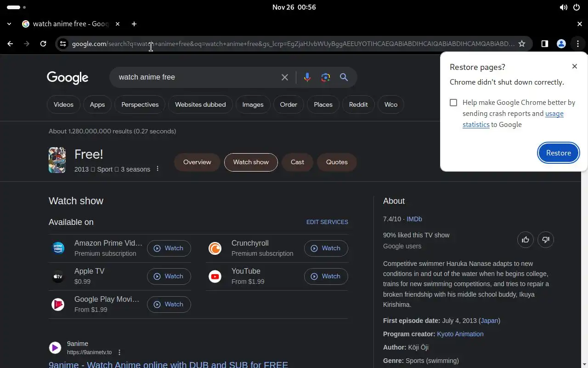Select the Perspectives filter chip
Screen dimensions: 588x368
pyautogui.click(x=140, y=104)
